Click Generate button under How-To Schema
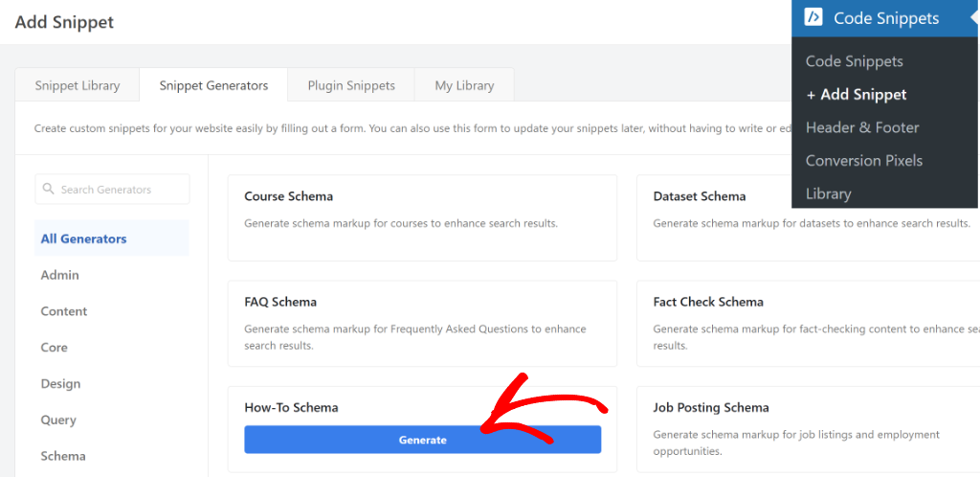This screenshot has height=477, width=980. point(422,440)
